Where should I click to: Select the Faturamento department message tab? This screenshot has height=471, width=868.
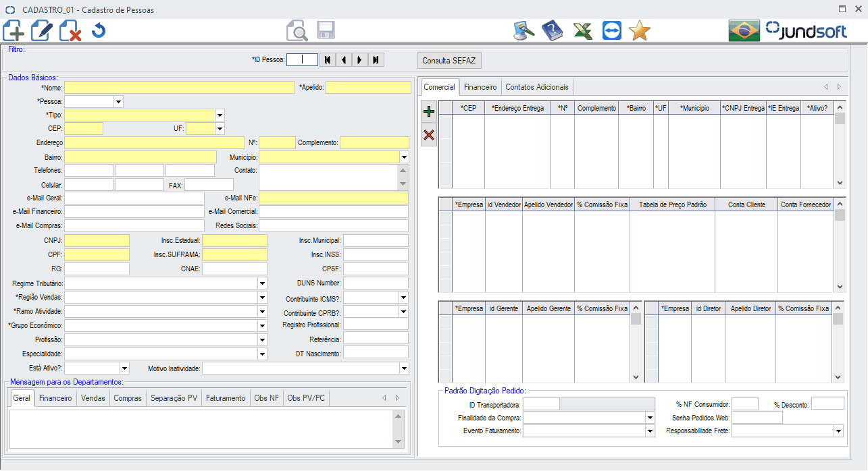click(x=226, y=398)
